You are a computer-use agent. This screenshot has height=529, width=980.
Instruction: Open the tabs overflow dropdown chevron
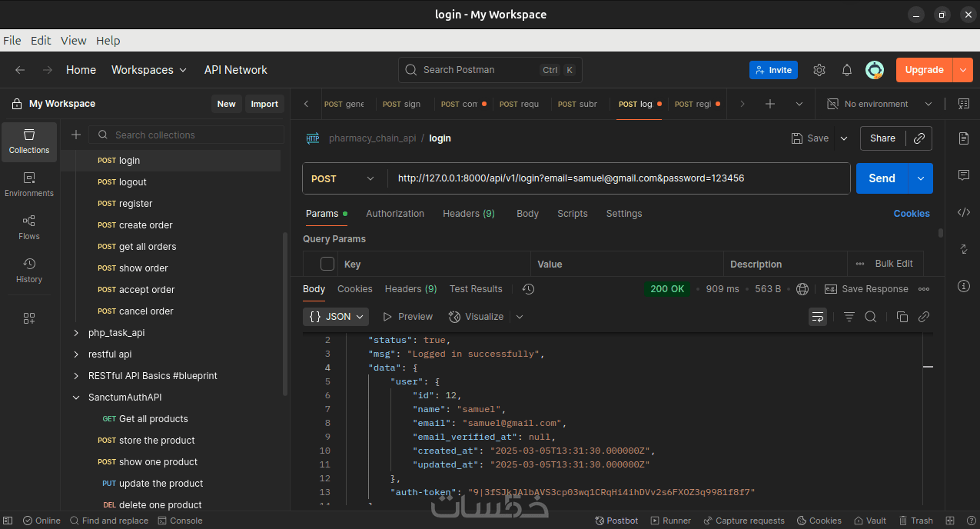pyautogui.click(x=799, y=104)
